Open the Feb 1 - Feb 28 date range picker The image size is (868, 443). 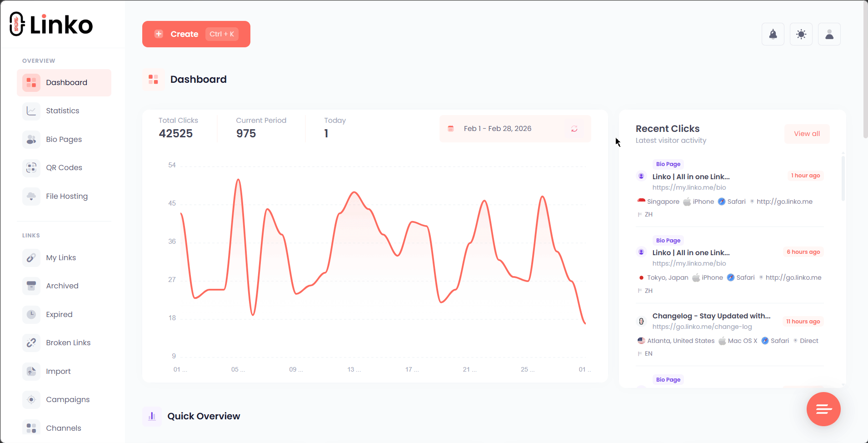tap(497, 128)
